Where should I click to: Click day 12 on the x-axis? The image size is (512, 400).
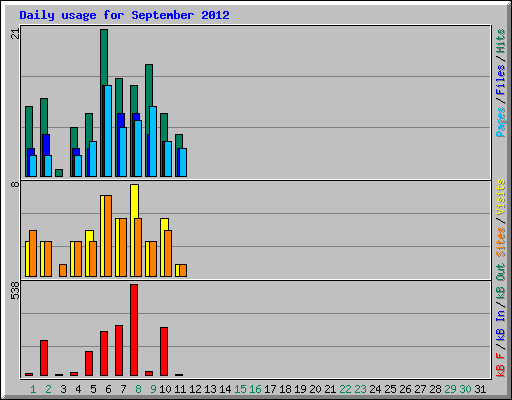pyautogui.click(x=195, y=389)
